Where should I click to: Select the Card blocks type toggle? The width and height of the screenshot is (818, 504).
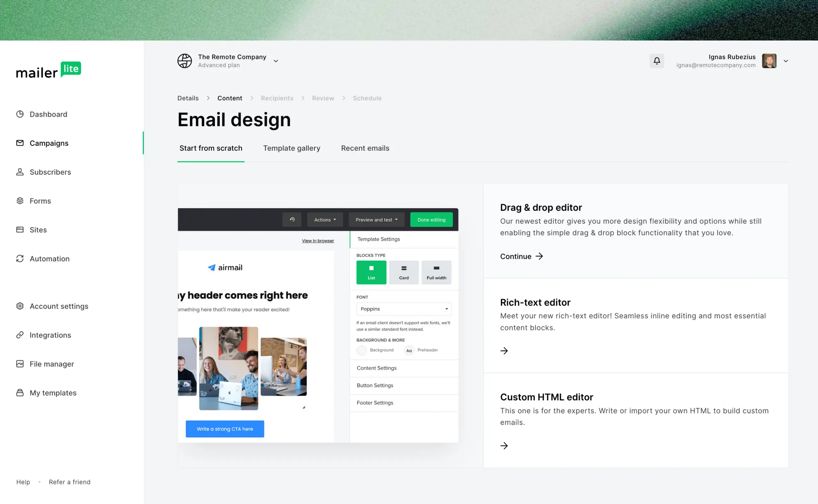[404, 272]
